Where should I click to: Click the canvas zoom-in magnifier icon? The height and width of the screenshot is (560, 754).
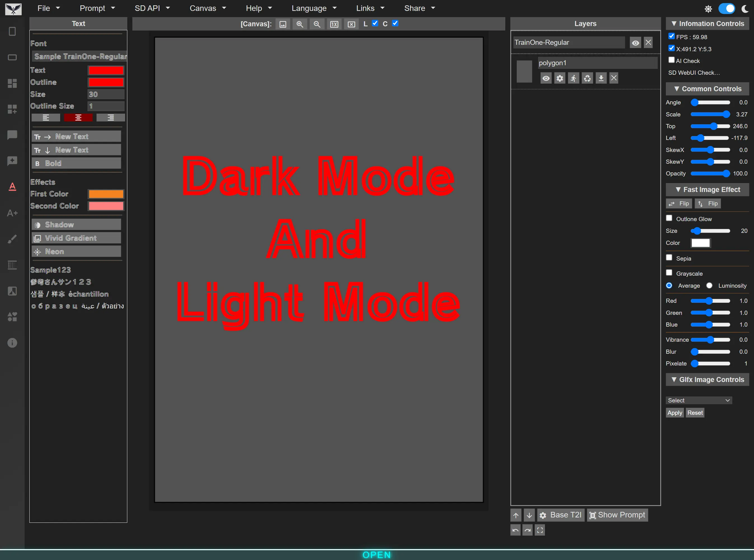tap(300, 24)
